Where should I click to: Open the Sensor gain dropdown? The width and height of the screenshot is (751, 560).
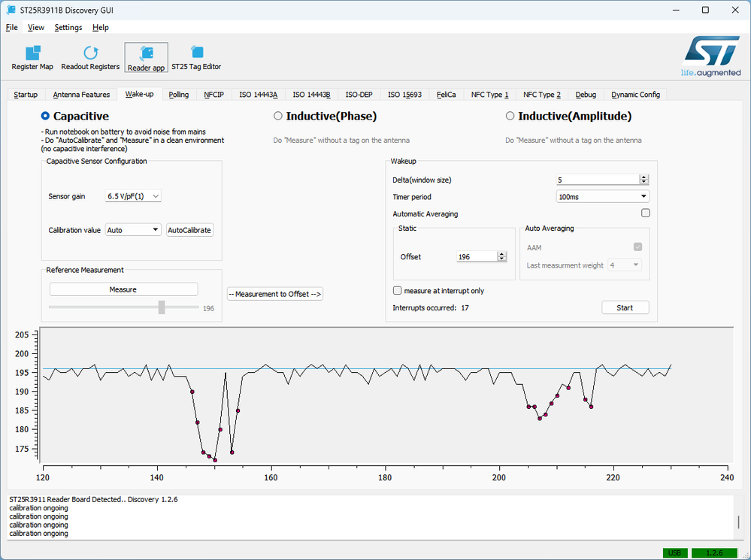(133, 196)
